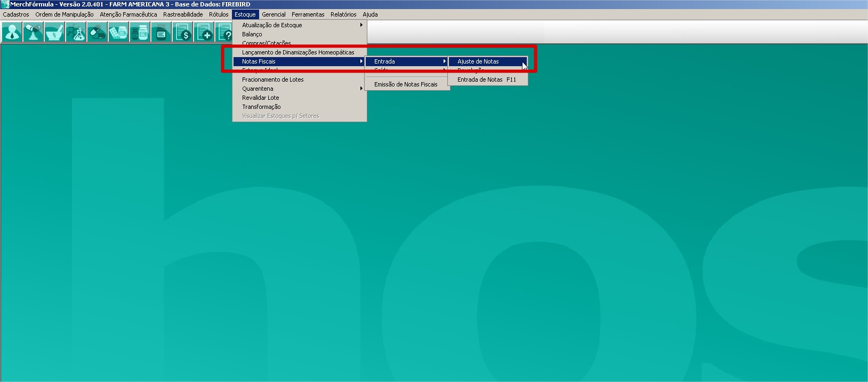Click the document with dollar sign icon
The width and height of the screenshot is (868, 382).
pyautogui.click(x=182, y=33)
